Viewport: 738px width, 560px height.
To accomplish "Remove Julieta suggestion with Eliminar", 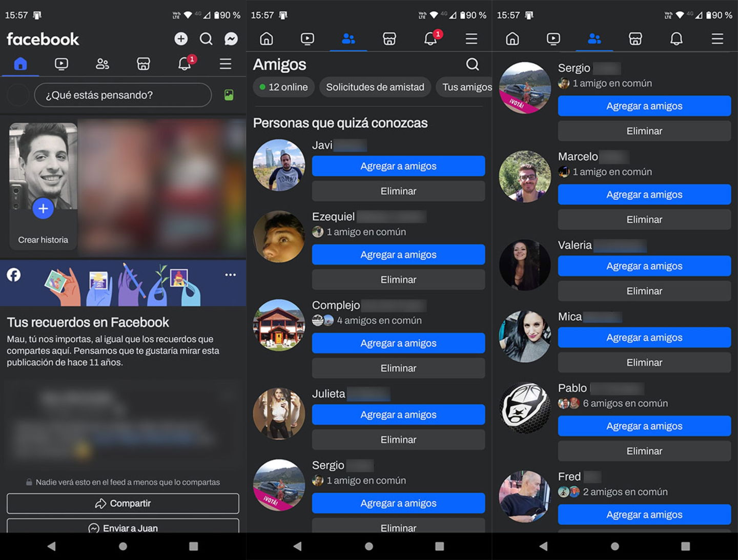I will point(398,440).
